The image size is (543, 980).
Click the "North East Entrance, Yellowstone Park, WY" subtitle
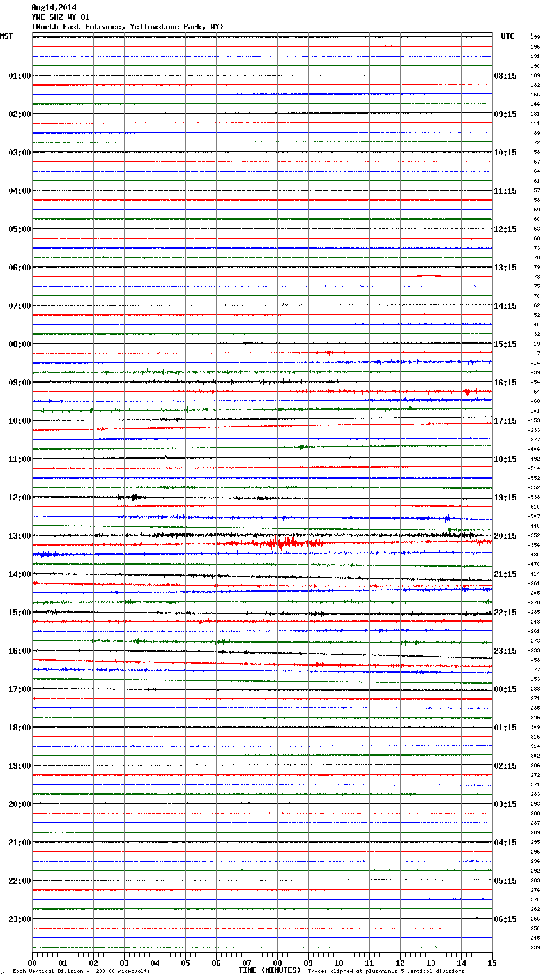click(128, 27)
